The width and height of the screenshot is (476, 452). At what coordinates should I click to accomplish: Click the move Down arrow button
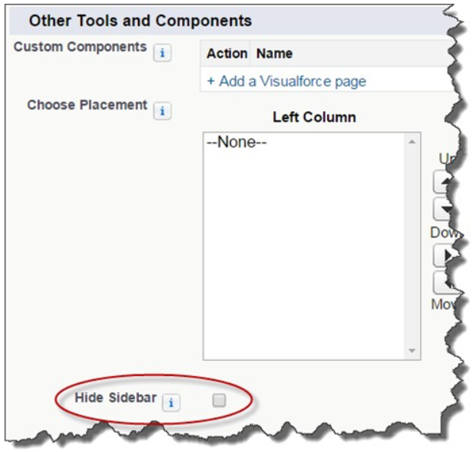(444, 209)
